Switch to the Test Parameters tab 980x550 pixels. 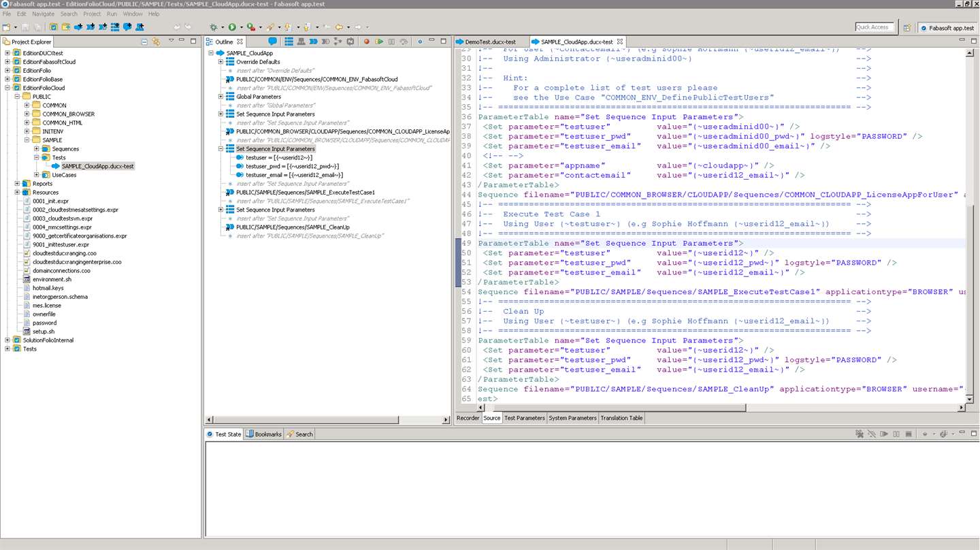click(524, 418)
